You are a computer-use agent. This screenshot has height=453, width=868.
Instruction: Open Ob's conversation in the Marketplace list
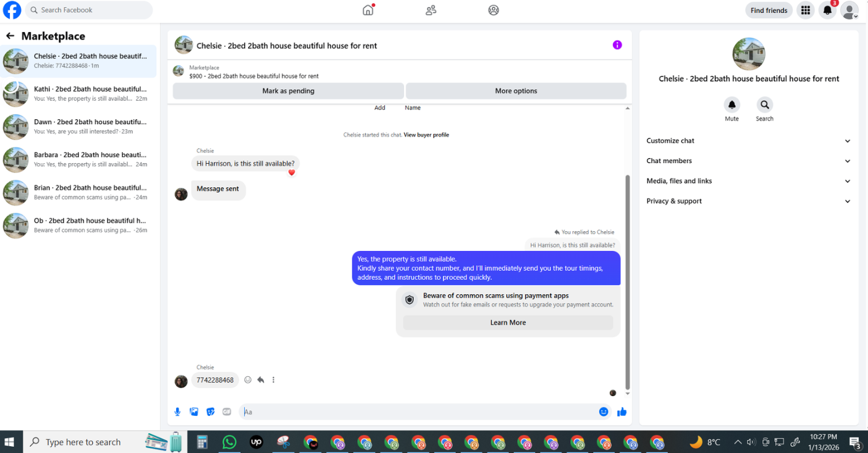[x=78, y=225]
